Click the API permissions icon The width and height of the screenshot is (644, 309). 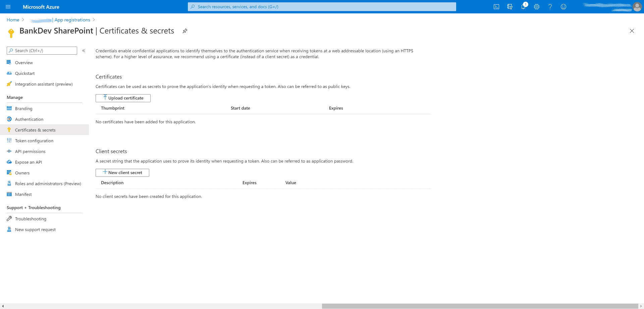point(9,151)
